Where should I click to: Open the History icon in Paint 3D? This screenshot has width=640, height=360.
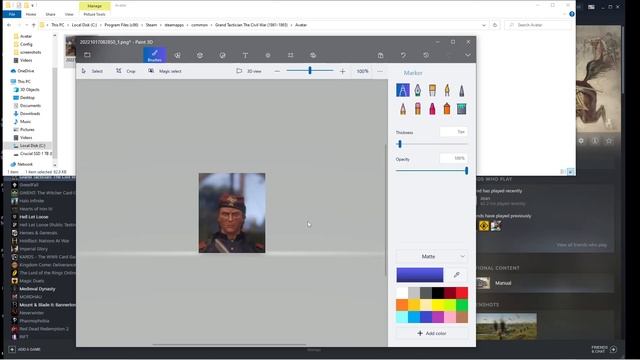click(426, 55)
